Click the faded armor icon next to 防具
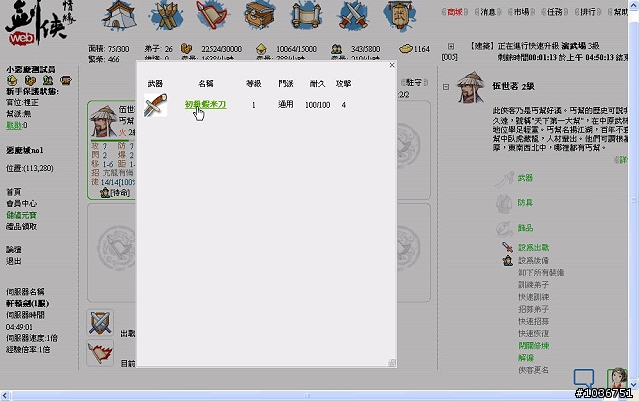Image resolution: width=639 pixels, height=401 pixels. coord(504,204)
